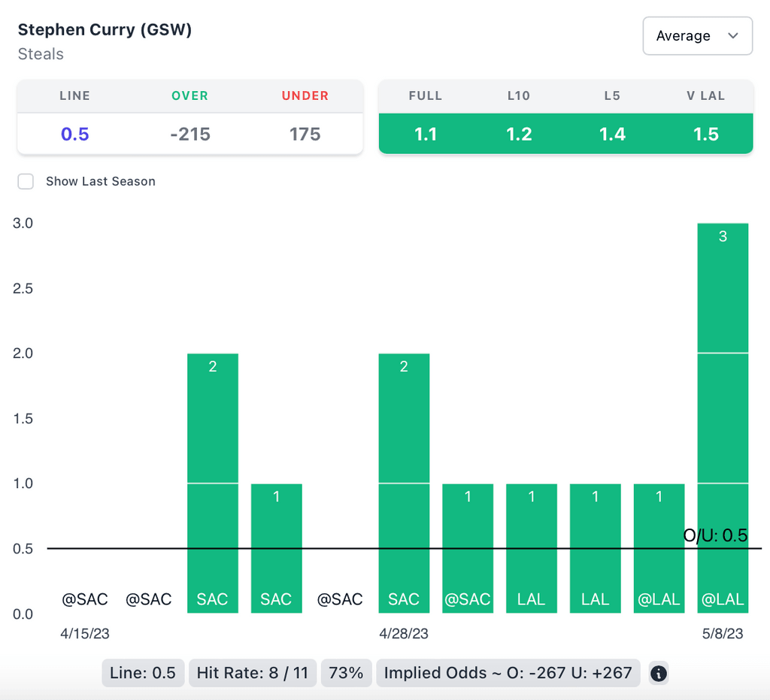Click the Hit Rate 8 / 11 badge
This screenshot has width=770, height=700.
pyautogui.click(x=253, y=673)
